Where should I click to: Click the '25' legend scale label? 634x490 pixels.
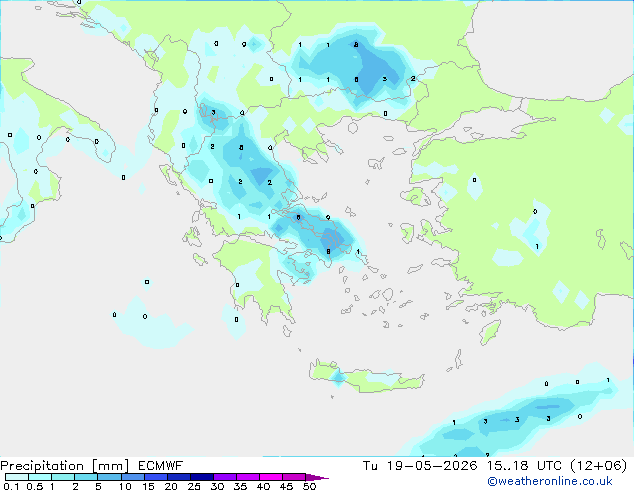(194, 486)
